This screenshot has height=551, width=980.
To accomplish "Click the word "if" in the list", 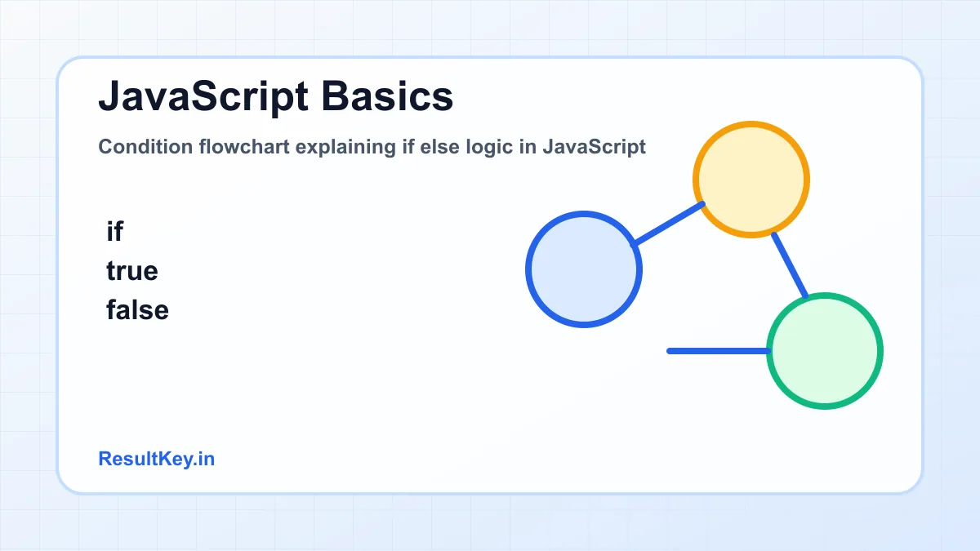I will (x=114, y=232).
